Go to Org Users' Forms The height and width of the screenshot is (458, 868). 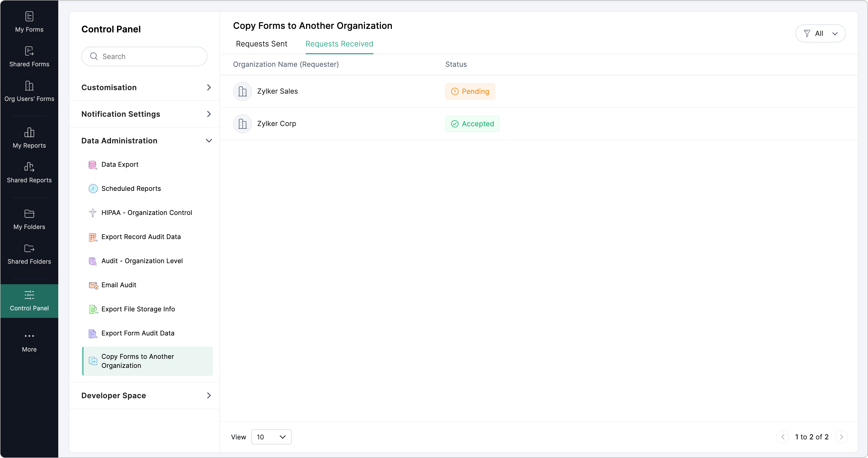(x=29, y=91)
